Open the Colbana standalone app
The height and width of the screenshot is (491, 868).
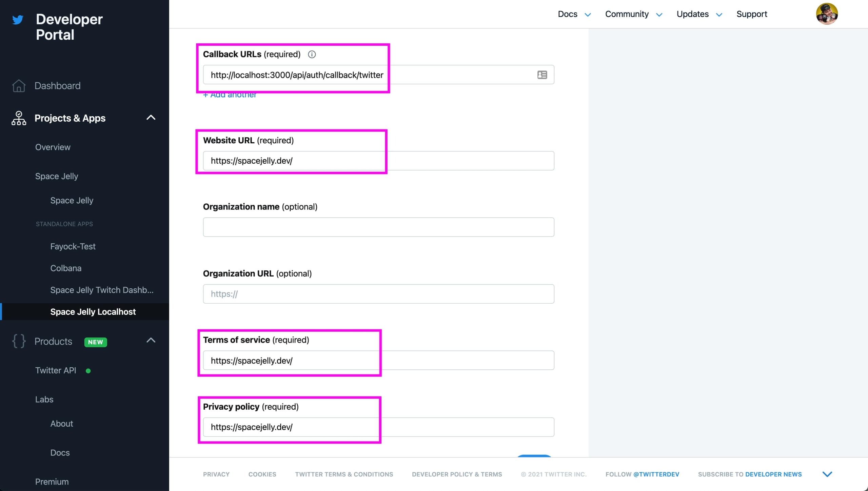pos(66,268)
